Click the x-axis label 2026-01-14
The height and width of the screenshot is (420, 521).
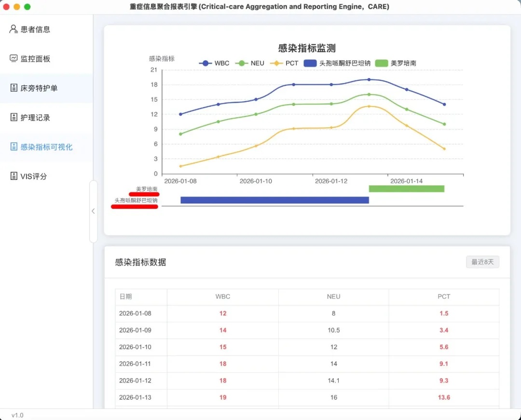pyautogui.click(x=406, y=181)
